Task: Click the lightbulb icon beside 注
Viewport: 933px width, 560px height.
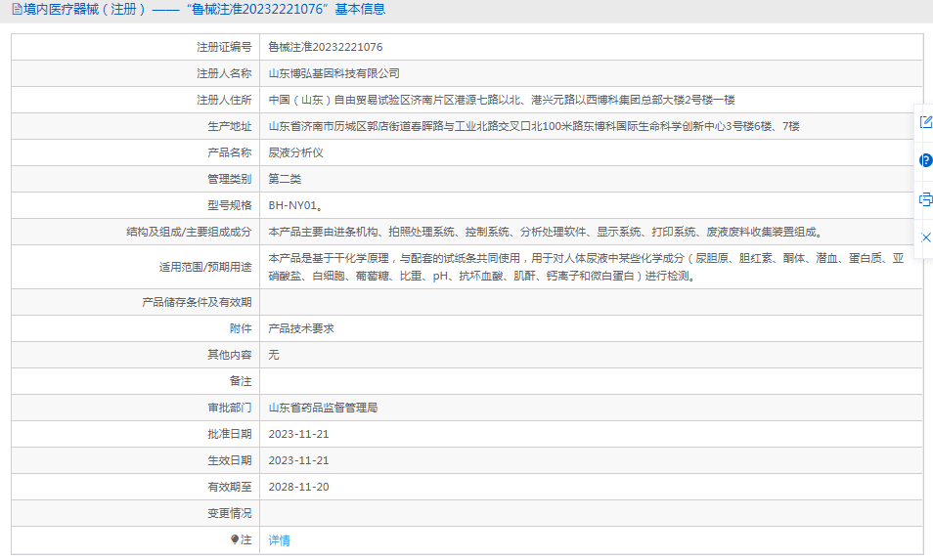Action: 235,539
